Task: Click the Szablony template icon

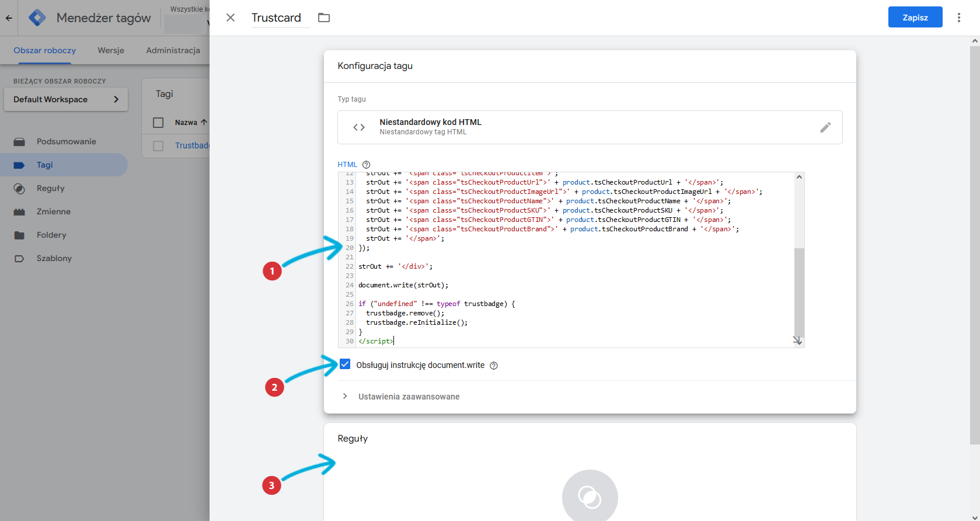Action: click(19, 259)
